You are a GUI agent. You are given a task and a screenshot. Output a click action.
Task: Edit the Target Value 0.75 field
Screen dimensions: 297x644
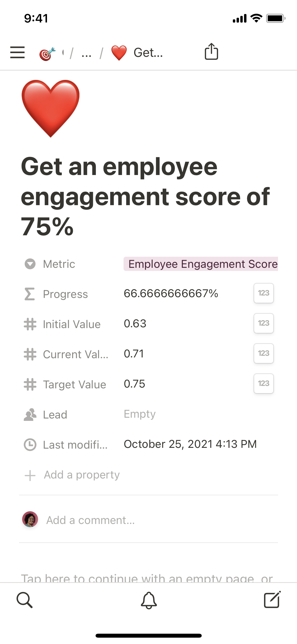click(x=134, y=384)
